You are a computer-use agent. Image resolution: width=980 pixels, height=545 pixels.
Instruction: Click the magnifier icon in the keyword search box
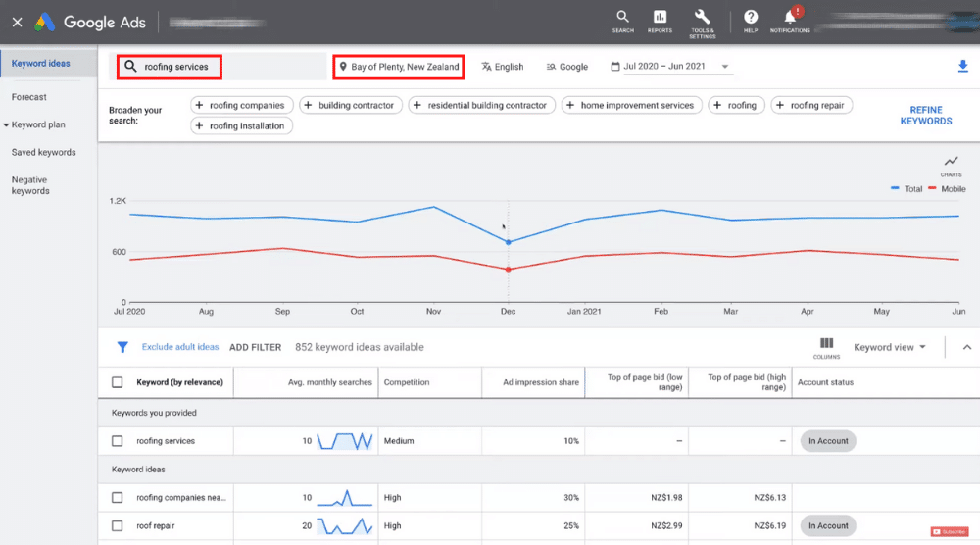click(x=130, y=67)
